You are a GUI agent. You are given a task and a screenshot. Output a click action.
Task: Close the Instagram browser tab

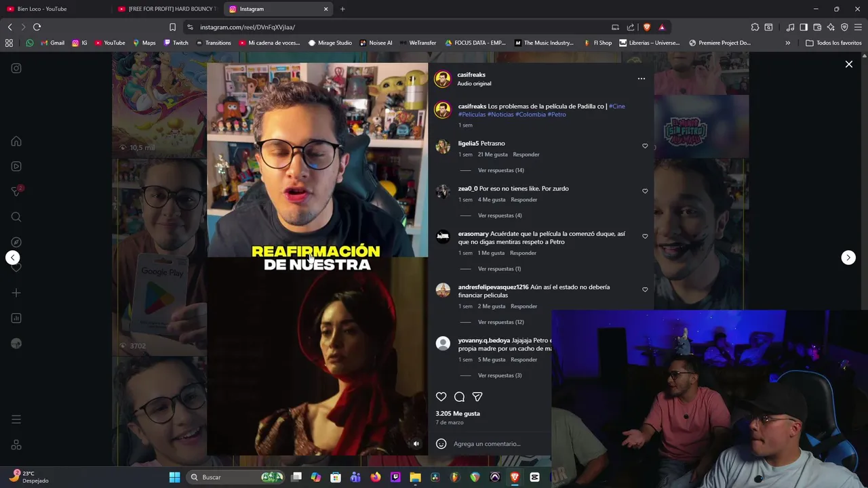pos(325,9)
